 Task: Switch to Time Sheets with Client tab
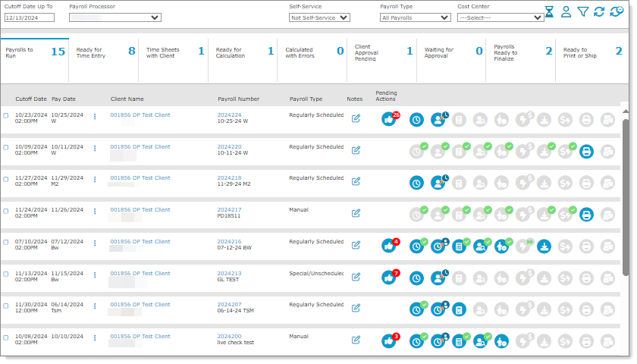[x=174, y=60]
